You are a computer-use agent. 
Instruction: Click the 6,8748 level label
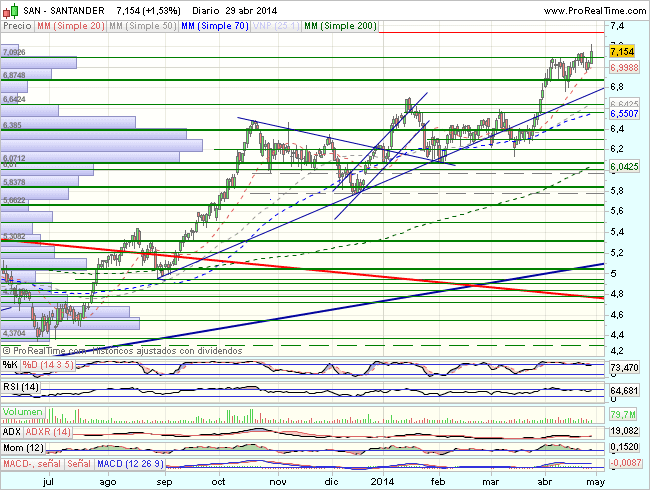[x=14, y=75]
